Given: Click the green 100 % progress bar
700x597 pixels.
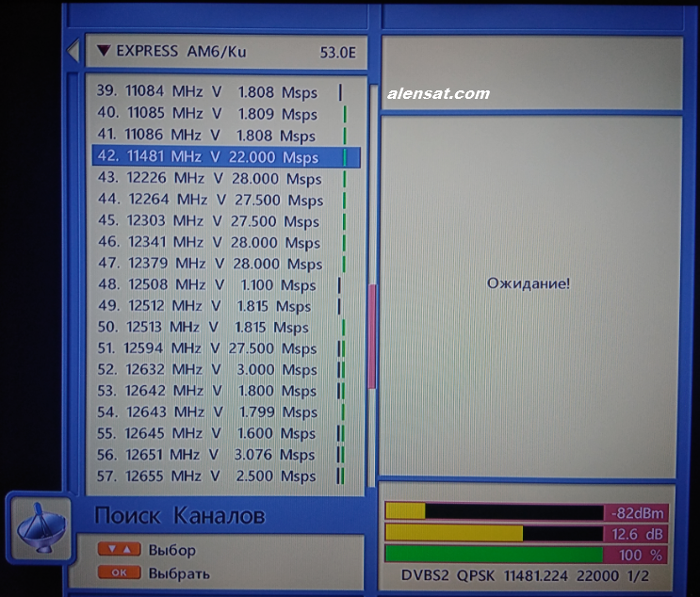Looking at the screenshot, I should pyautogui.click(x=526, y=555).
